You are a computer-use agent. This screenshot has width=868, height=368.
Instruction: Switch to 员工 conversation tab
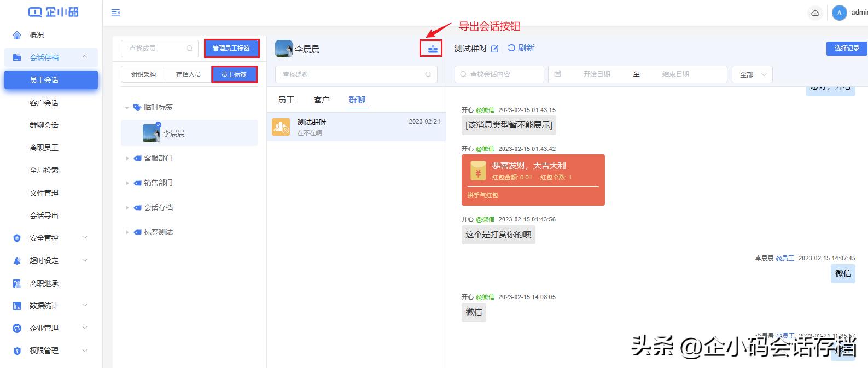[x=286, y=100]
